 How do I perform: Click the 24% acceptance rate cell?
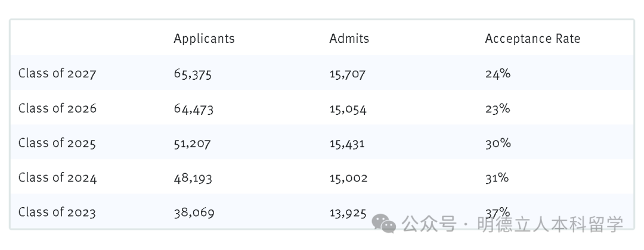[497, 74]
